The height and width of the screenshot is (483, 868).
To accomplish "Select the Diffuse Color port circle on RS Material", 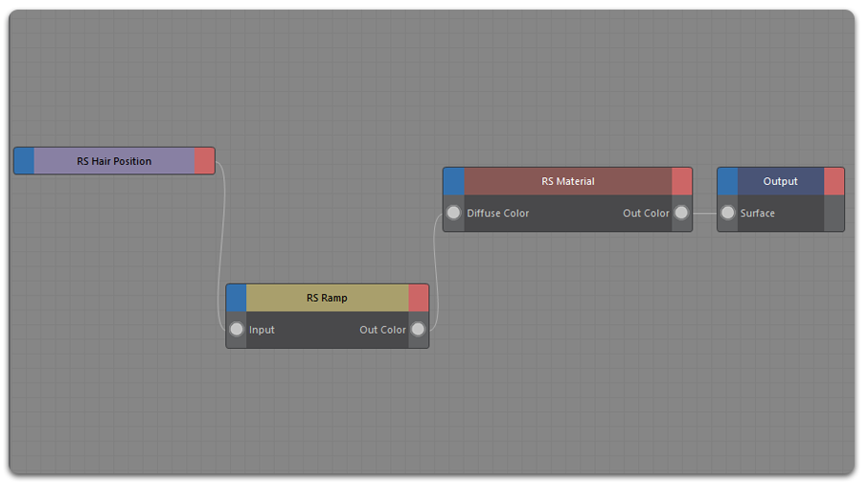I will pos(454,213).
